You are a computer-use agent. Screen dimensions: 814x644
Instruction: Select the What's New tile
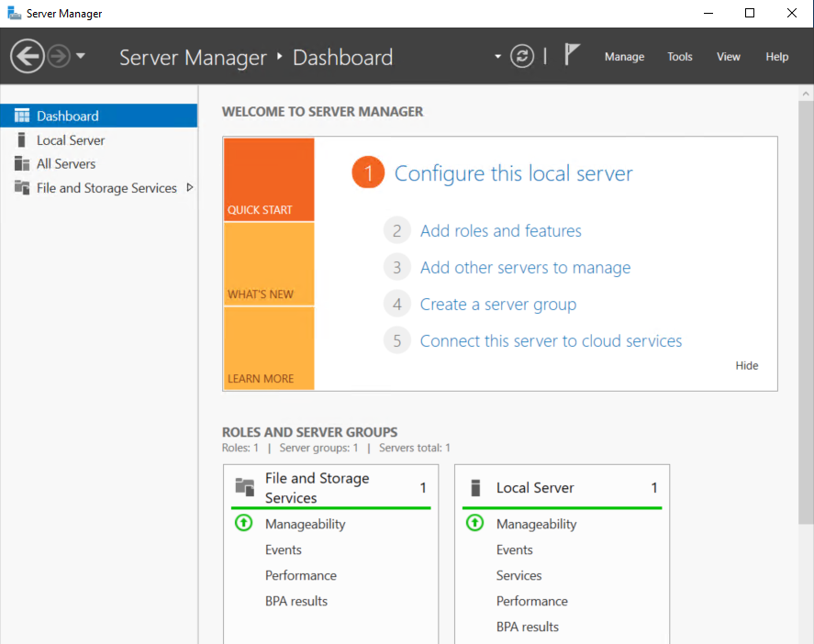click(269, 264)
